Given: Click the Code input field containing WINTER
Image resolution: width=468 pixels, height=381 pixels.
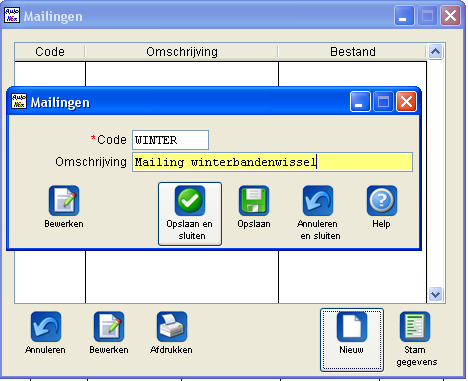Looking at the screenshot, I should point(170,140).
